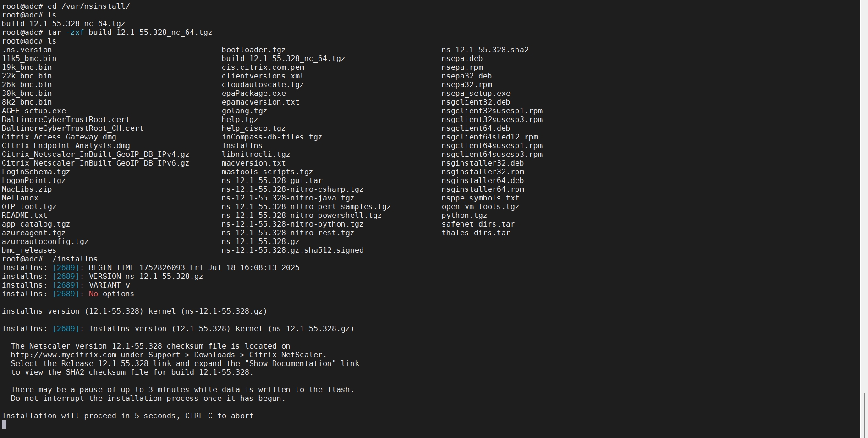Click the Citrix_Access_Gateway.dmg file name
Image resolution: width=868 pixels, height=438 pixels.
click(59, 137)
